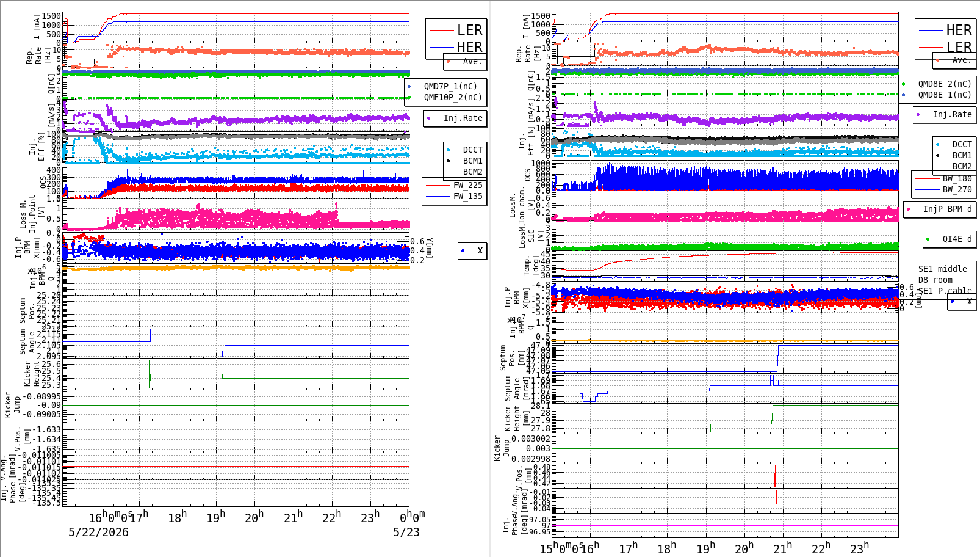Select the SE1 middle temperature legend
The height and width of the screenshot is (557, 980).
click(x=942, y=269)
